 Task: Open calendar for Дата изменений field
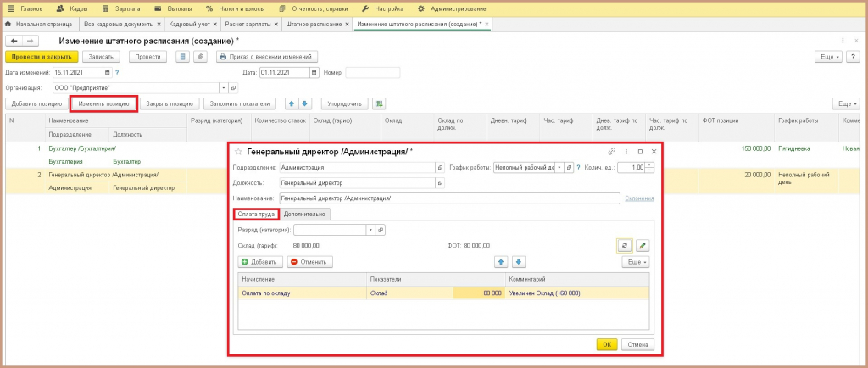point(108,72)
